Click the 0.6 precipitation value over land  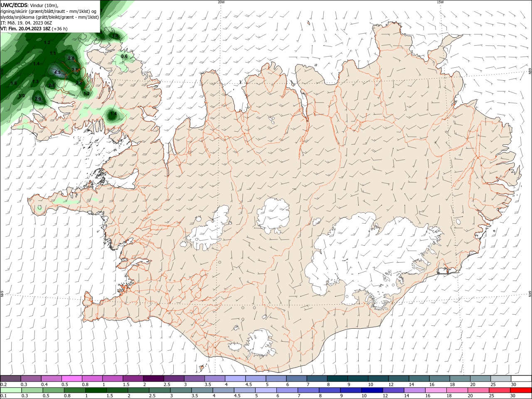[124, 56]
